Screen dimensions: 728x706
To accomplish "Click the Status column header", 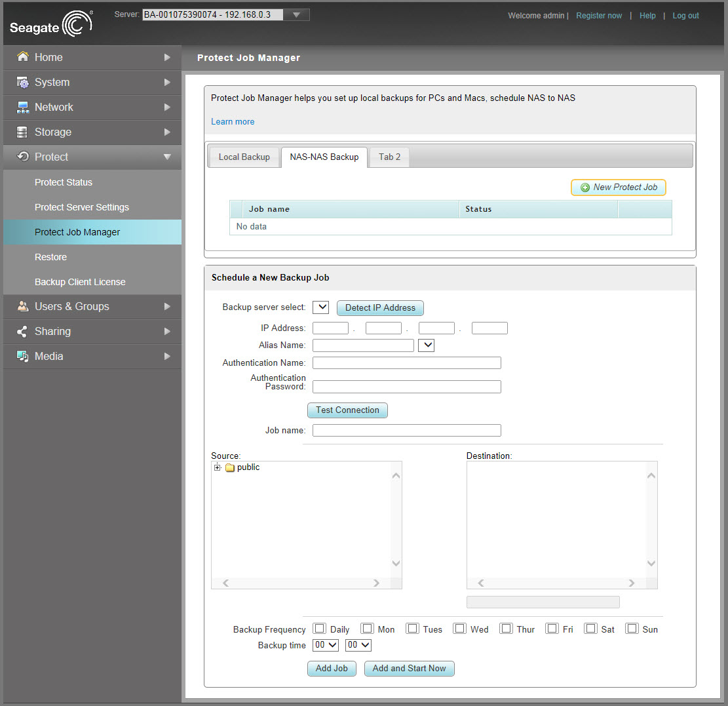I will [539, 209].
